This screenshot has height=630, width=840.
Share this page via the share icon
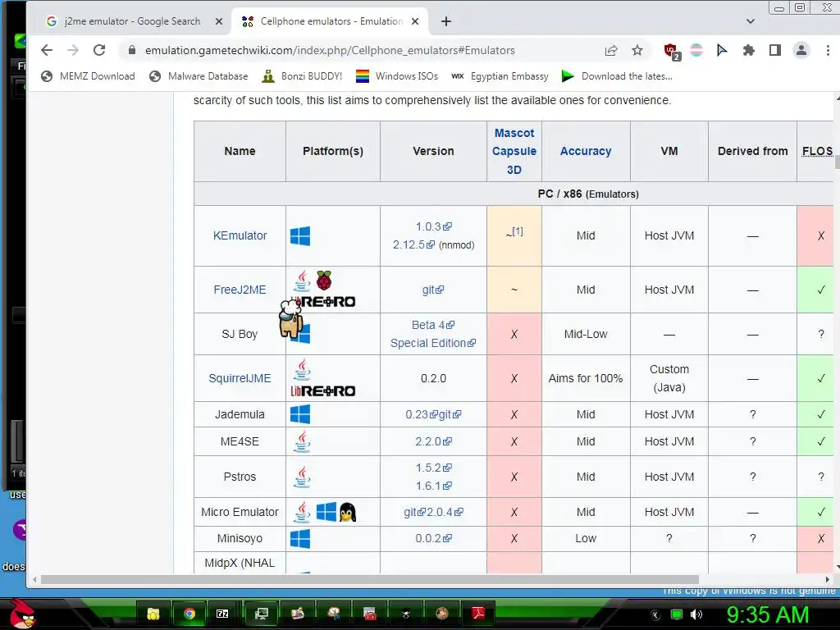tap(610, 50)
